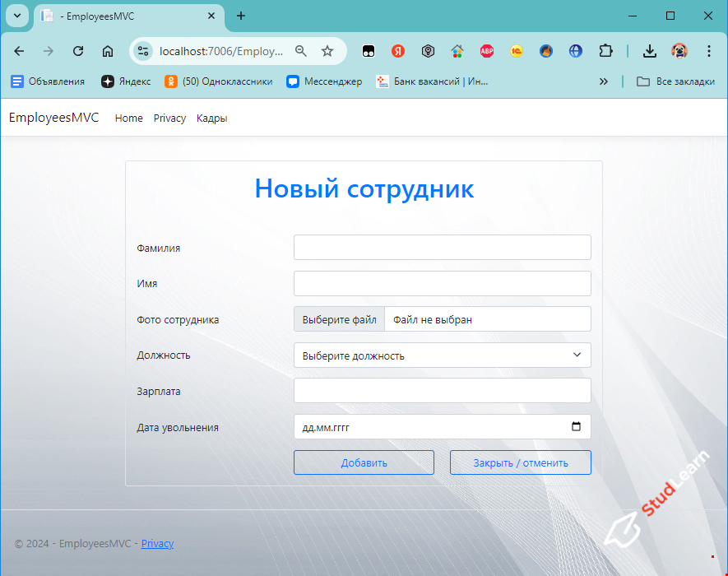Click the ABP adblock extension icon
Screen dimensions: 728x576
coord(487,51)
